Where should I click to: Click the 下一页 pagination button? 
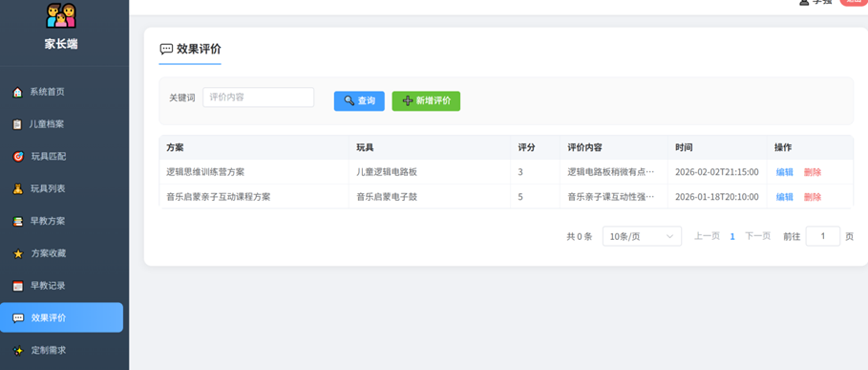click(758, 236)
